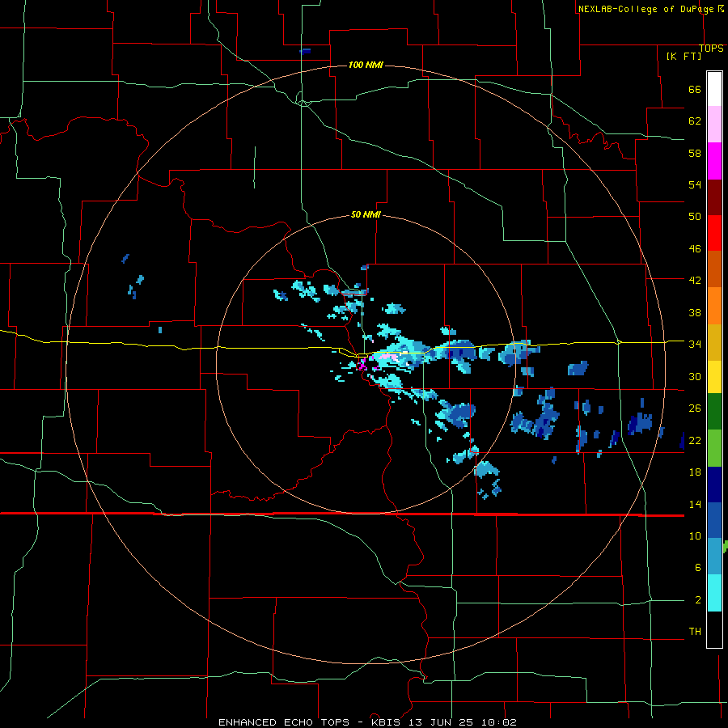This screenshot has width=728, height=728.
Task: Click the light green swatch between 22 and 18
Action: (x=714, y=448)
